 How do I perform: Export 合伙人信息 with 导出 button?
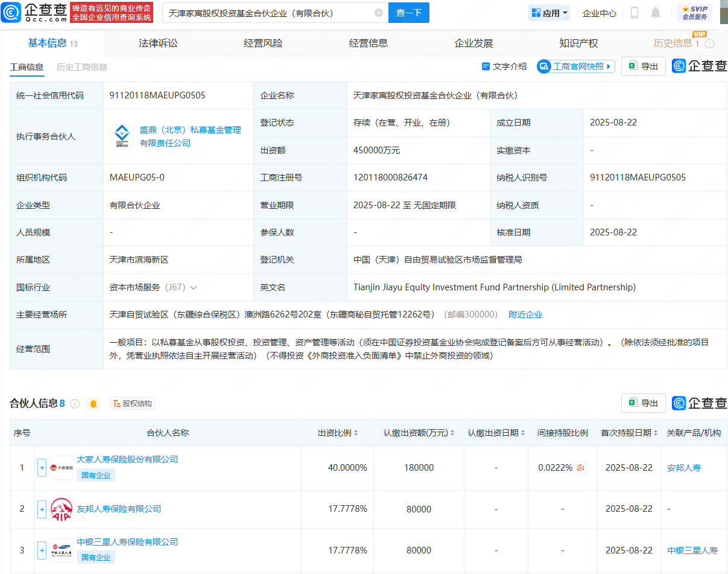[644, 403]
